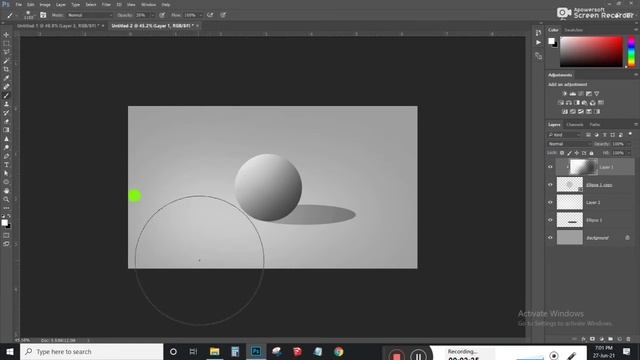
Task: Open the File menu
Action: [19, 4]
